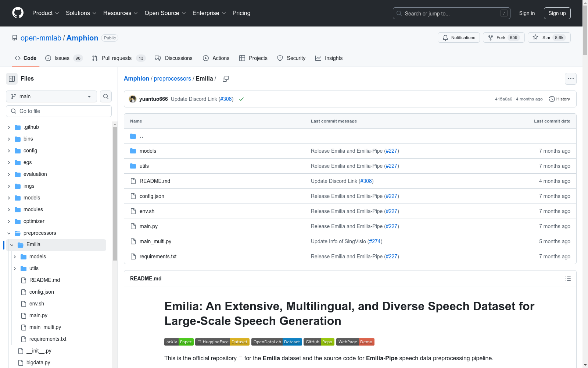Click the file search magnifier button
Image resolution: width=588 pixels, height=368 pixels.
pos(106,96)
